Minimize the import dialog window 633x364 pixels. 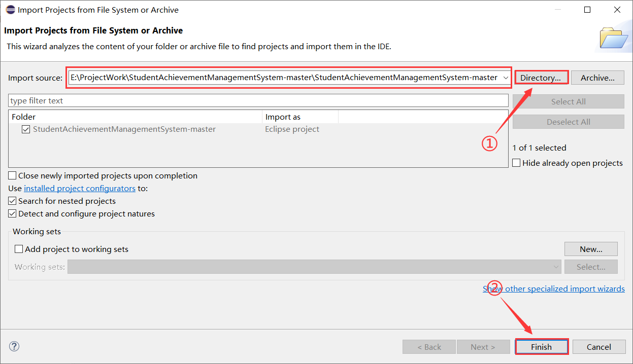(x=558, y=10)
